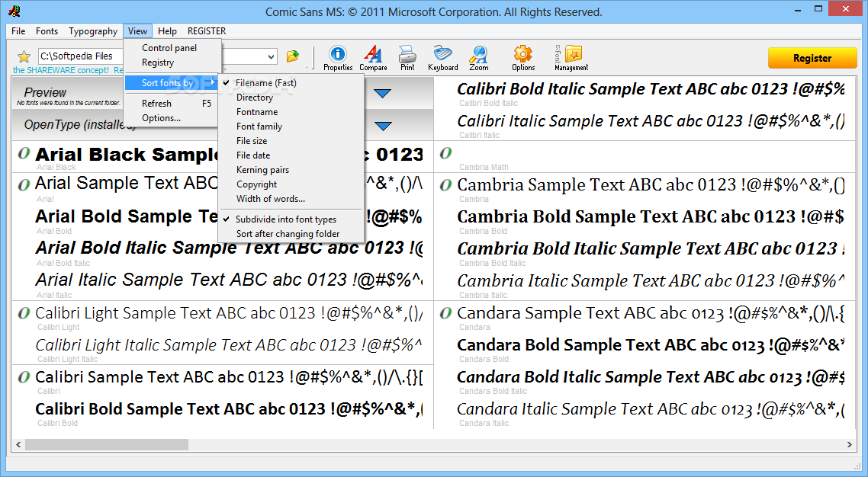Expand the folder path dropdown

point(271,56)
